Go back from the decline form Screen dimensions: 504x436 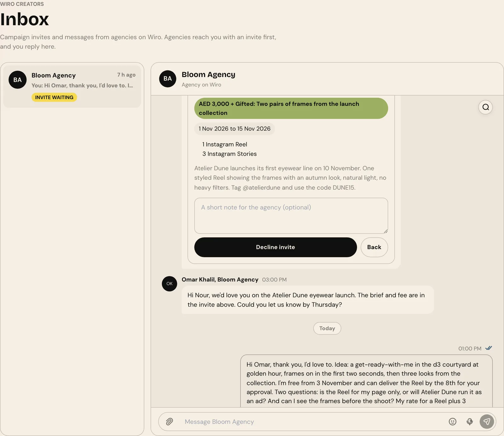[x=374, y=247]
